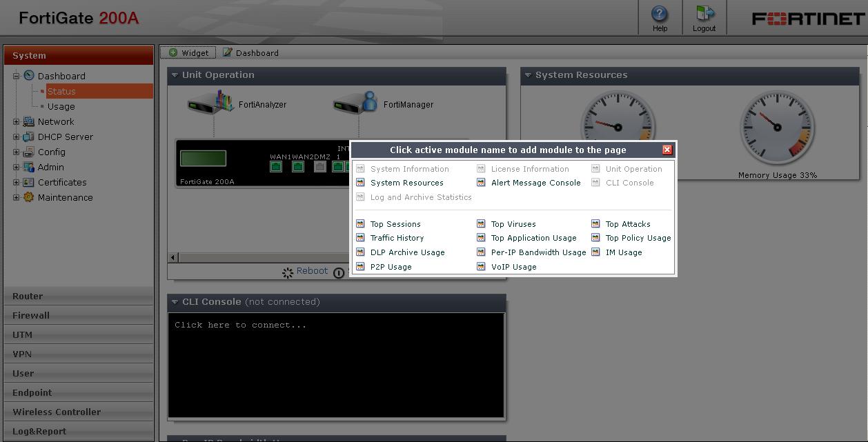This screenshot has height=442, width=868.
Task: Open the UTM menu section
Action: pyautogui.click(x=79, y=334)
